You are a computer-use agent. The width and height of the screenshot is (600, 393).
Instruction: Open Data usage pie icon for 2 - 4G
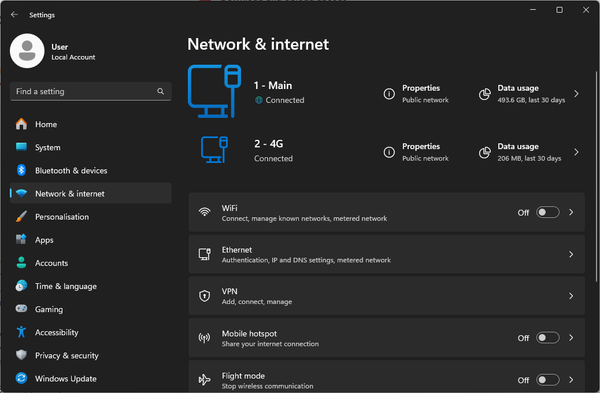coord(485,152)
